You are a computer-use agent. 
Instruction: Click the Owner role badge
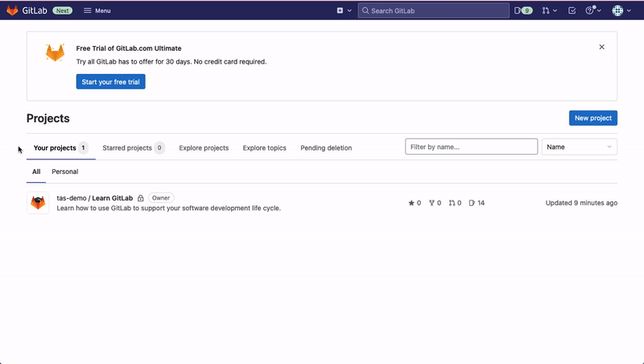click(161, 198)
